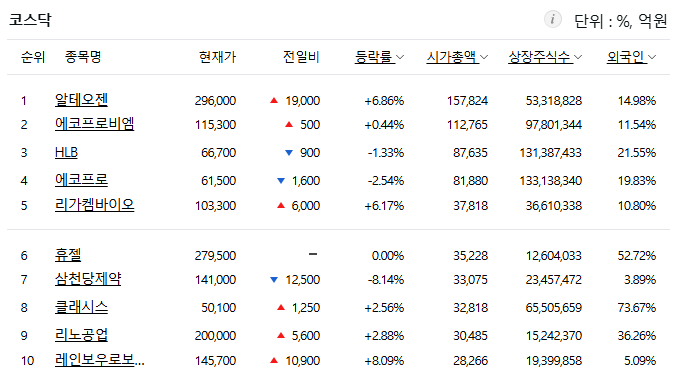Viewport: 688px width, 383px height.
Task: Click the 등락률 sort chevron arrow
Action: click(x=400, y=57)
